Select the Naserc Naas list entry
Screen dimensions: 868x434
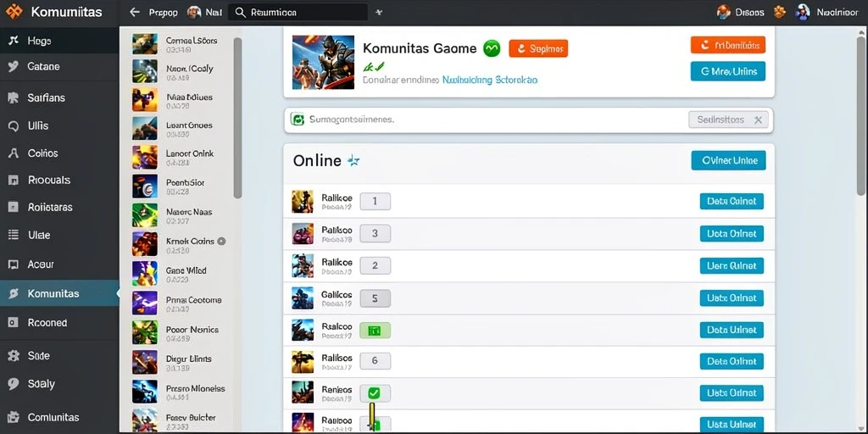click(181, 215)
